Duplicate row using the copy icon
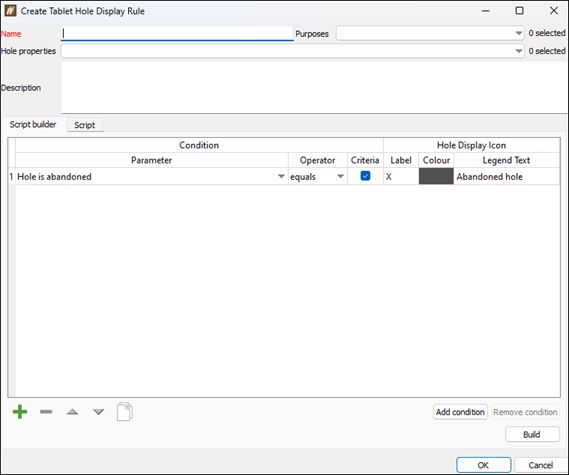 click(125, 412)
